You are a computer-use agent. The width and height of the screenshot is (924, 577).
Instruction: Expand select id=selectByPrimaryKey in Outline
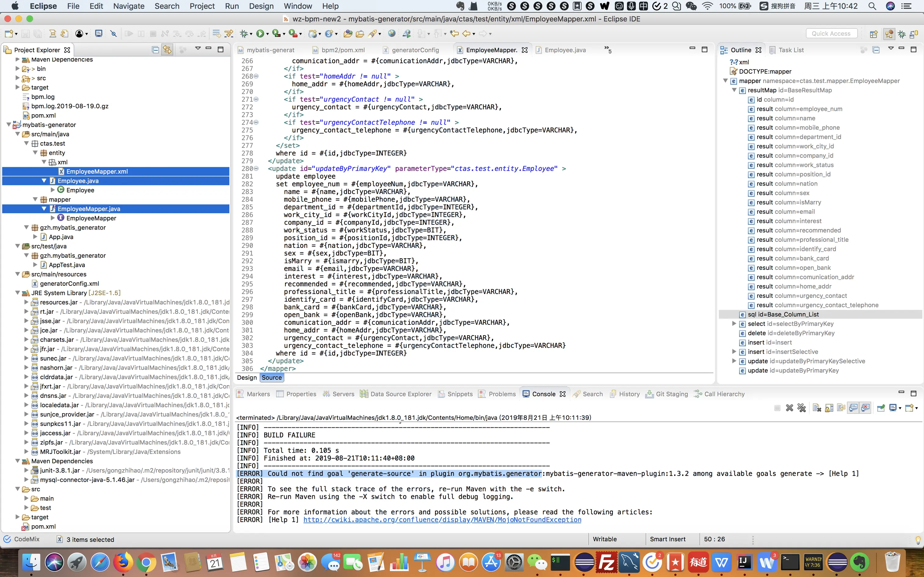click(734, 324)
